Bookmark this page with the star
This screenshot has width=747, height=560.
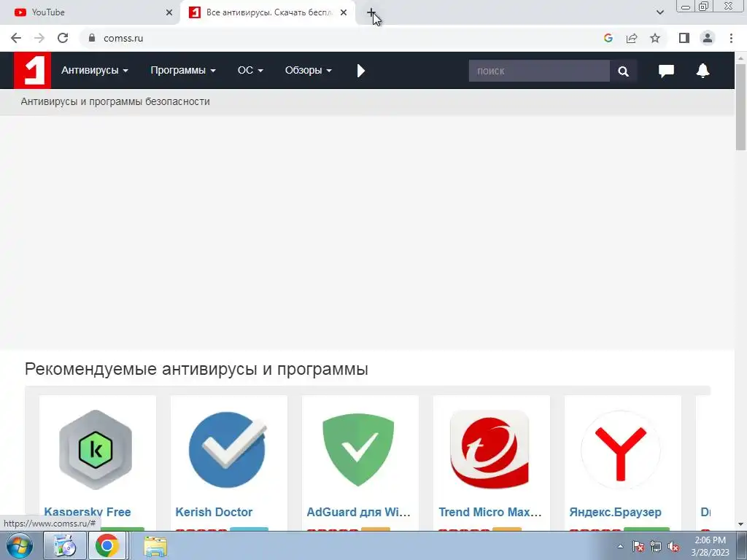point(655,38)
